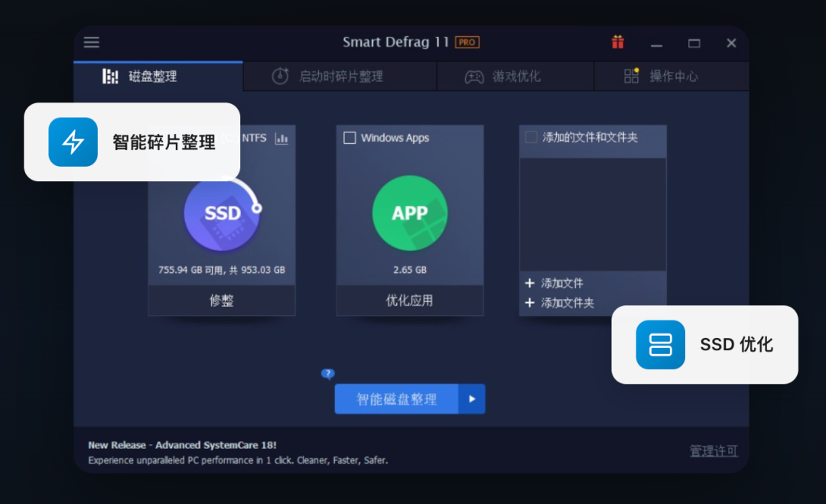Viewport: 826px width, 504px height.
Task: Open the 启动时碎片整理 tab
Action: tap(340, 76)
